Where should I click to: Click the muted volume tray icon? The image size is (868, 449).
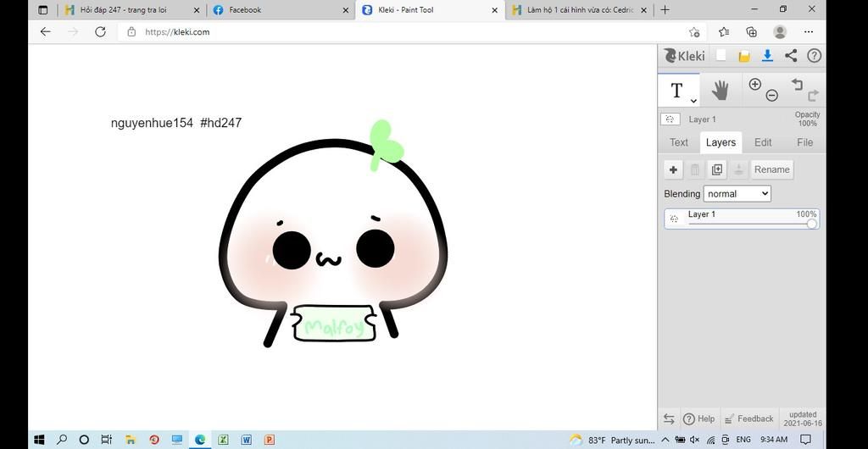point(695,441)
